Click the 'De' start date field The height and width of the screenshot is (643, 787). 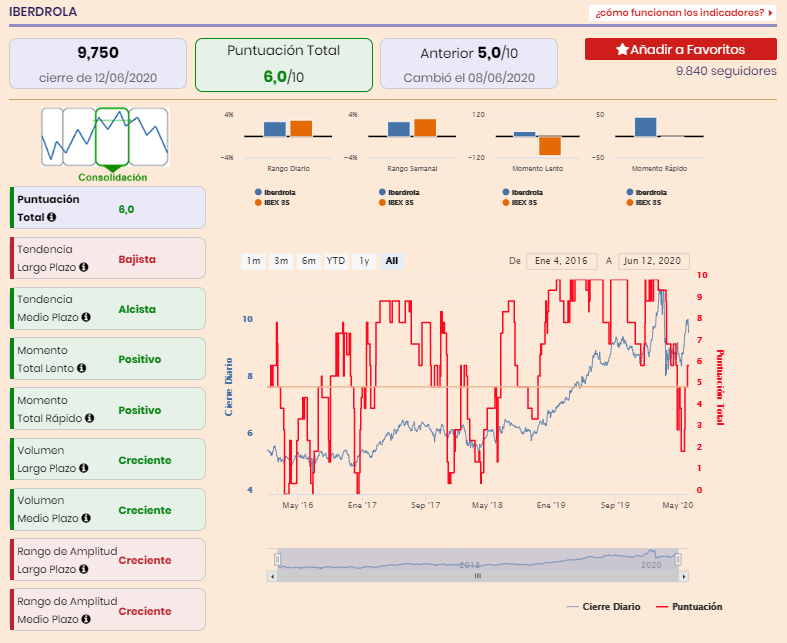pos(562,261)
